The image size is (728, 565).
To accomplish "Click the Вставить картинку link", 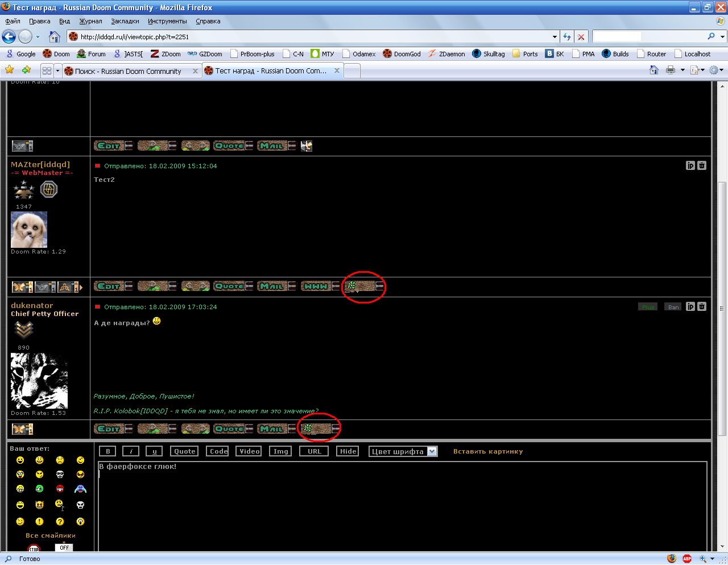I will tap(487, 451).
